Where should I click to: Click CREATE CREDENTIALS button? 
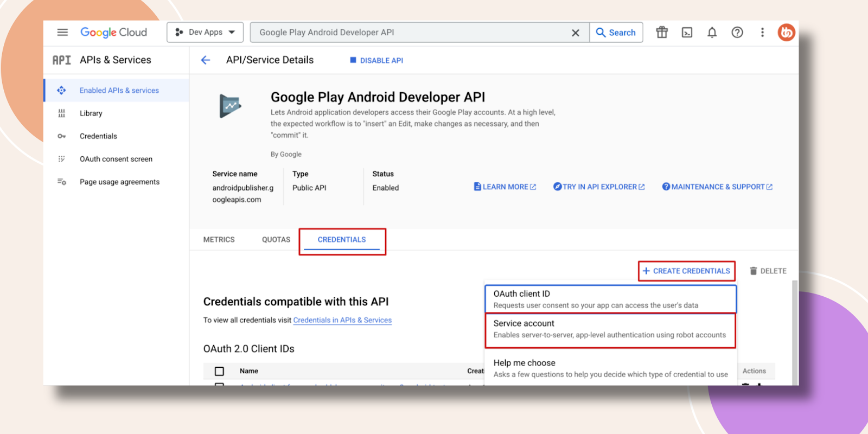[x=686, y=271]
